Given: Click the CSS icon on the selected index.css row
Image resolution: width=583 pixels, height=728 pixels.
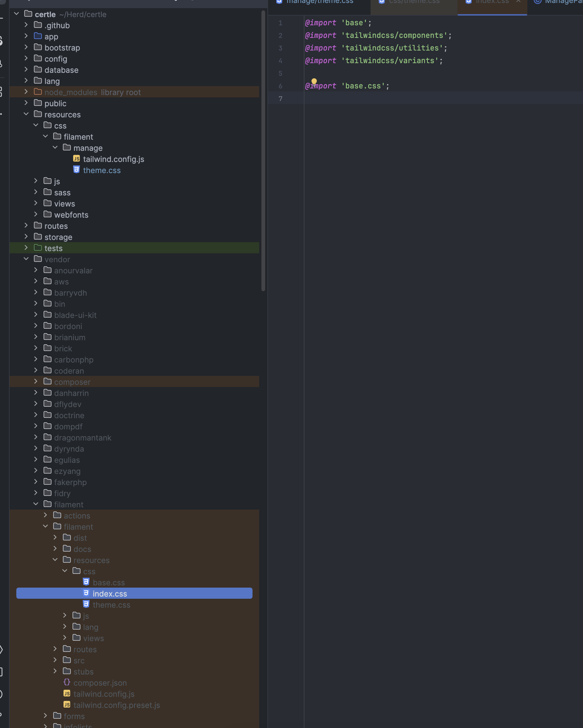Looking at the screenshot, I should (86, 593).
